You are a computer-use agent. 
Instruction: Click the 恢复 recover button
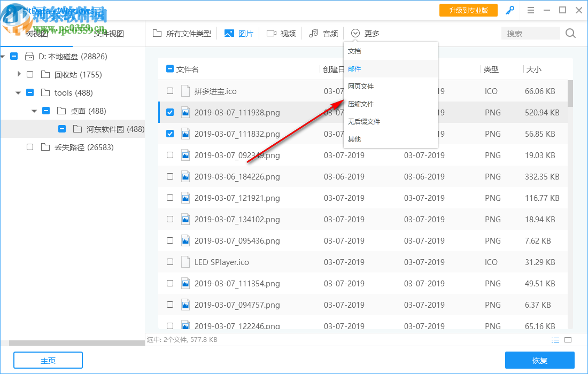pyautogui.click(x=540, y=360)
